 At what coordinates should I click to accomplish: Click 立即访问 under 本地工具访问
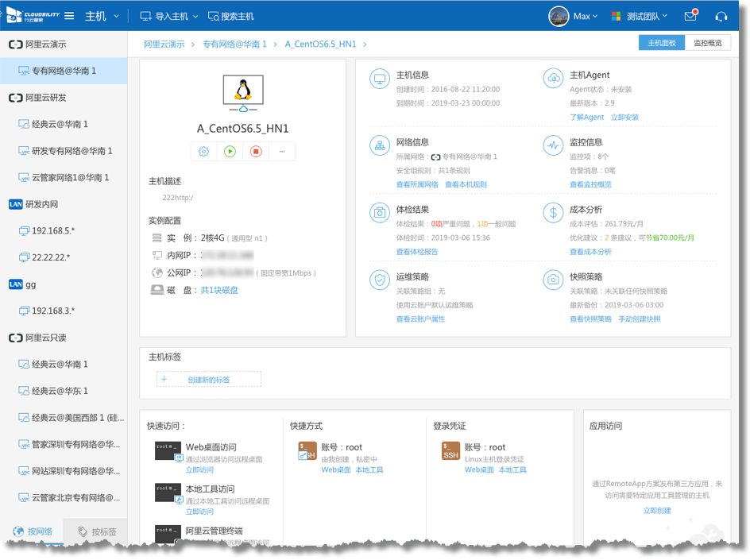(199, 512)
